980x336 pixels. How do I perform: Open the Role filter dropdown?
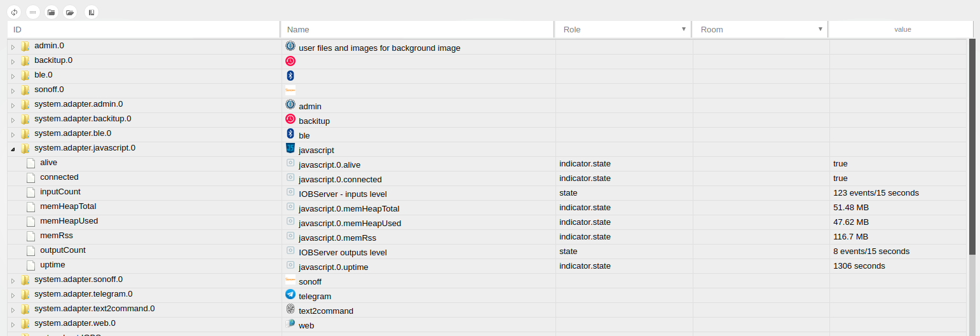(684, 29)
